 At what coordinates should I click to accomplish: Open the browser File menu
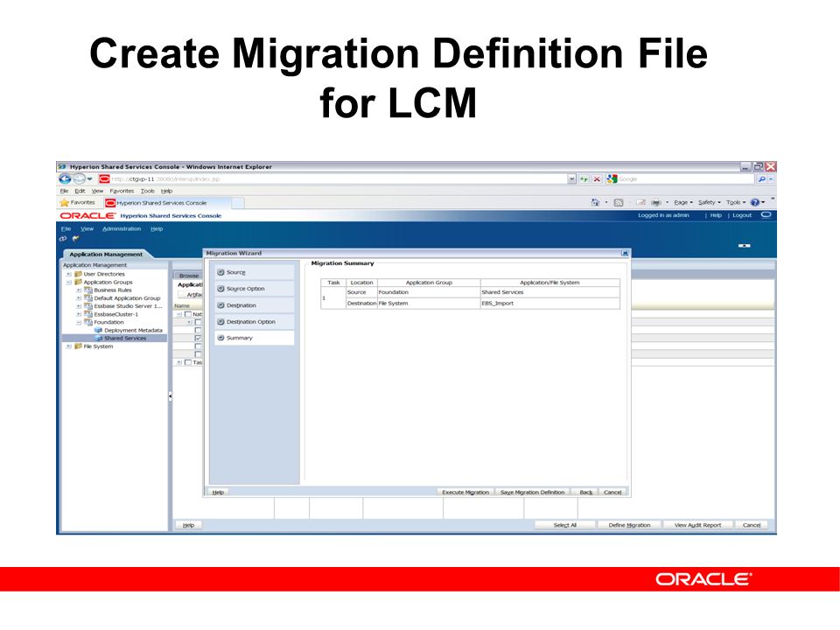(x=64, y=191)
